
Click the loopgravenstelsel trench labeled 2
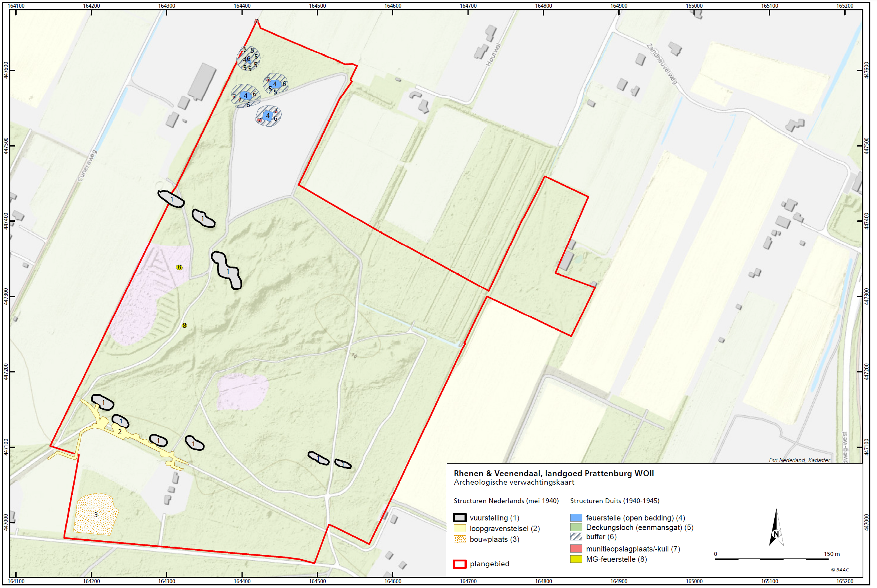click(x=120, y=432)
